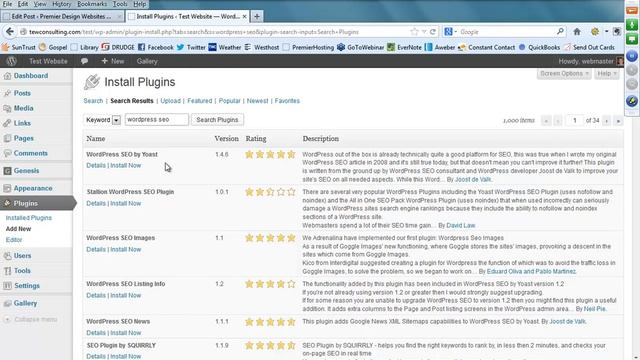Click version 1.4.6 of WordPress SEO by Yoast
This screenshot has width=640, height=360.
222,155
